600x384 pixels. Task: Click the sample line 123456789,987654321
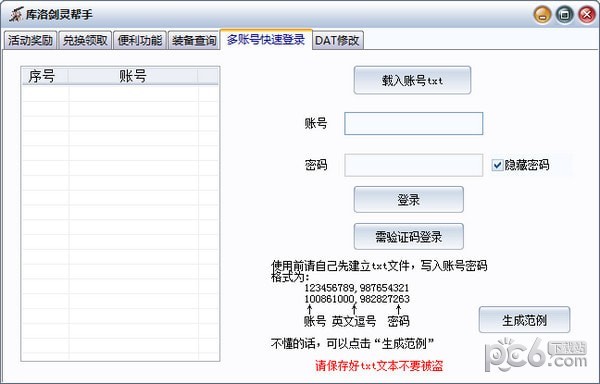click(x=357, y=288)
